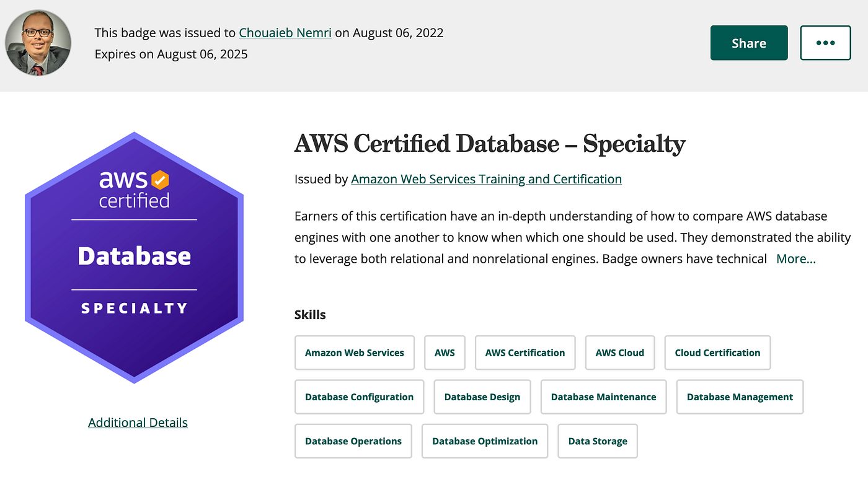Select the Data Storage skill tag
Screen dimensions: 868x482
pyautogui.click(x=598, y=441)
